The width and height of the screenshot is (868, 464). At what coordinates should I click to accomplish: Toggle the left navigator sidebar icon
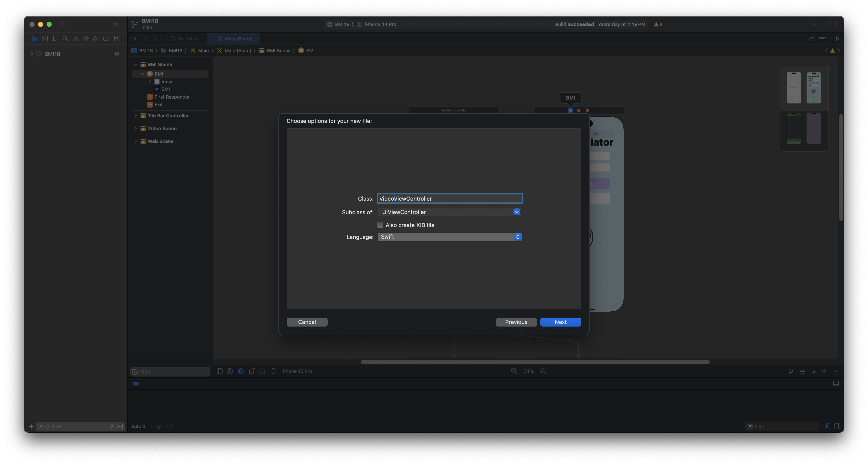pyautogui.click(x=65, y=24)
